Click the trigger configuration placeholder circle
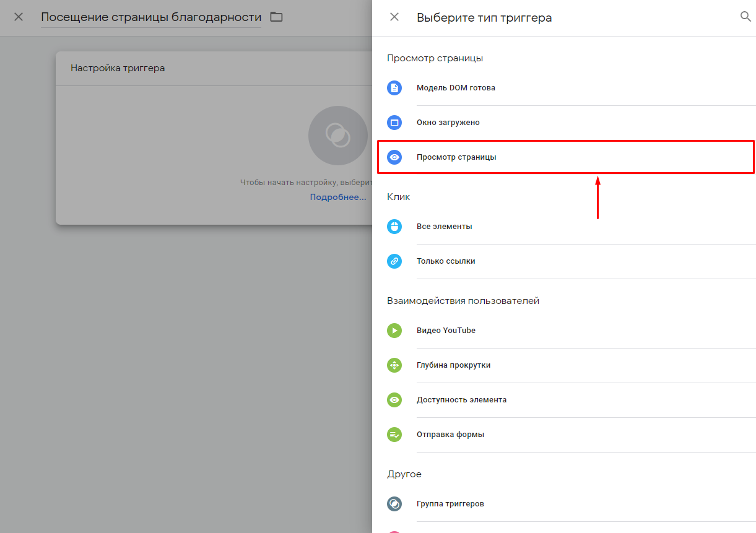This screenshot has width=756, height=533. (337, 136)
